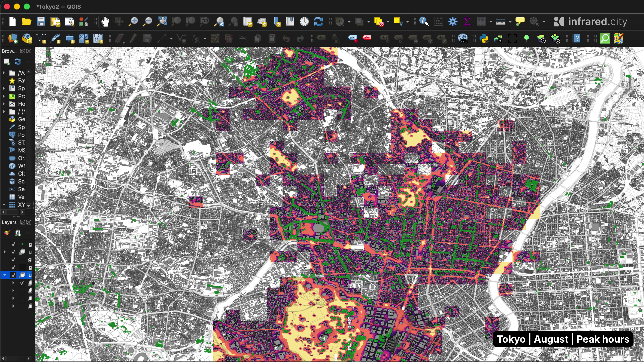The height and width of the screenshot is (362, 644).
Task: Enable third sublayer under selected group
Action: 22,298
